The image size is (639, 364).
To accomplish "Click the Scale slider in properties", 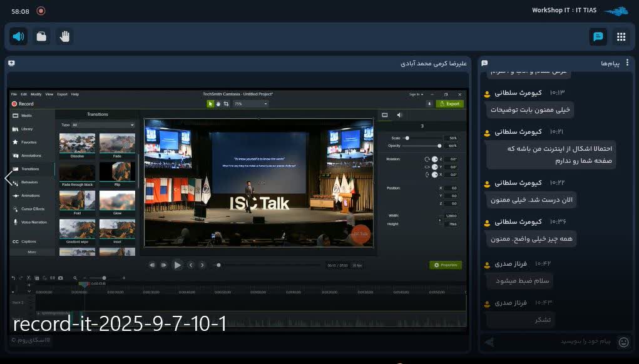I will (422, 138).
